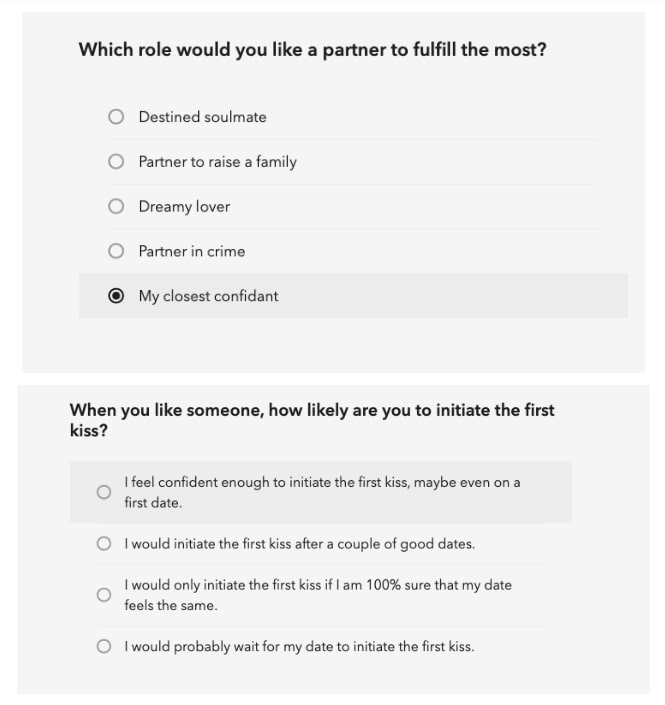Click the partner role question heading
The width and height of the screenshot is (665, 705).
pyautogui.click(x=312, y=49)
